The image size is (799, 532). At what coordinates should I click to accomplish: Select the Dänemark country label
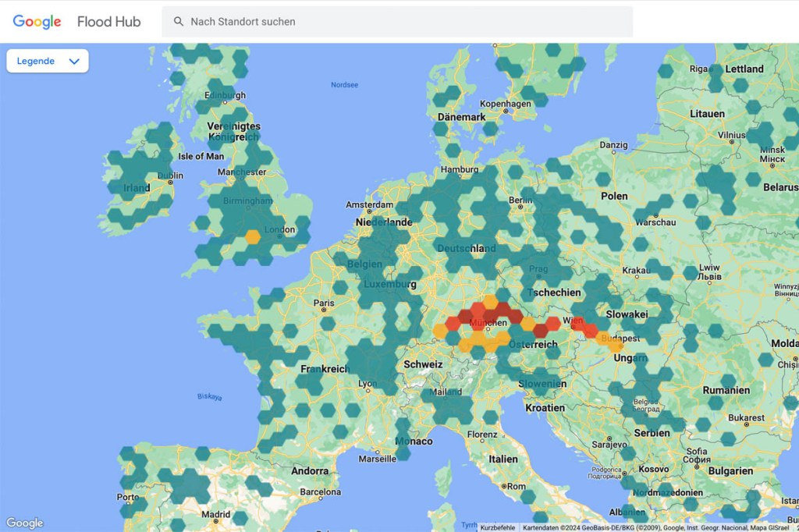[x=461, y=117]
